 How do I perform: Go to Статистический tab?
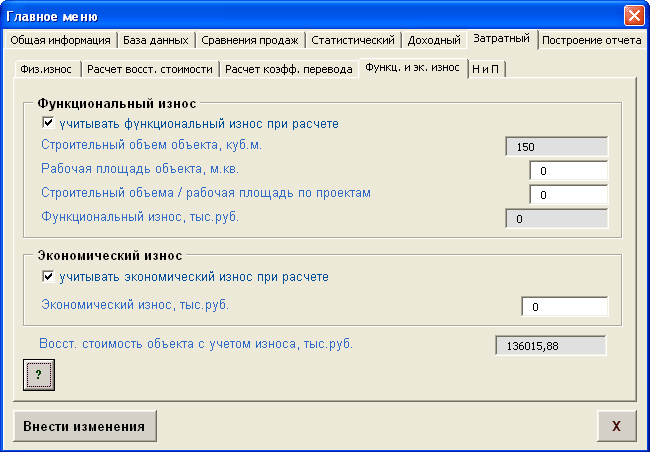pyautogui.click(x=353, y=40)
